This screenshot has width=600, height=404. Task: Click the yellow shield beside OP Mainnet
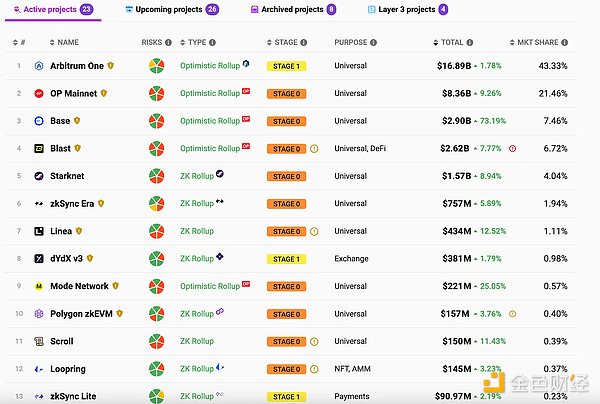pyautogui.click(x=104, y=93)
